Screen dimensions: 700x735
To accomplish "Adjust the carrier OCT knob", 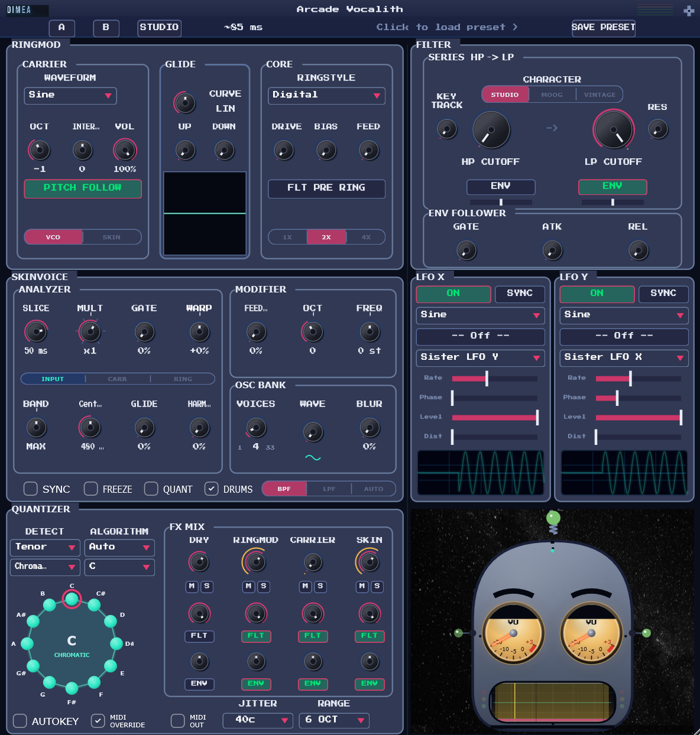I will click(40, 150).
